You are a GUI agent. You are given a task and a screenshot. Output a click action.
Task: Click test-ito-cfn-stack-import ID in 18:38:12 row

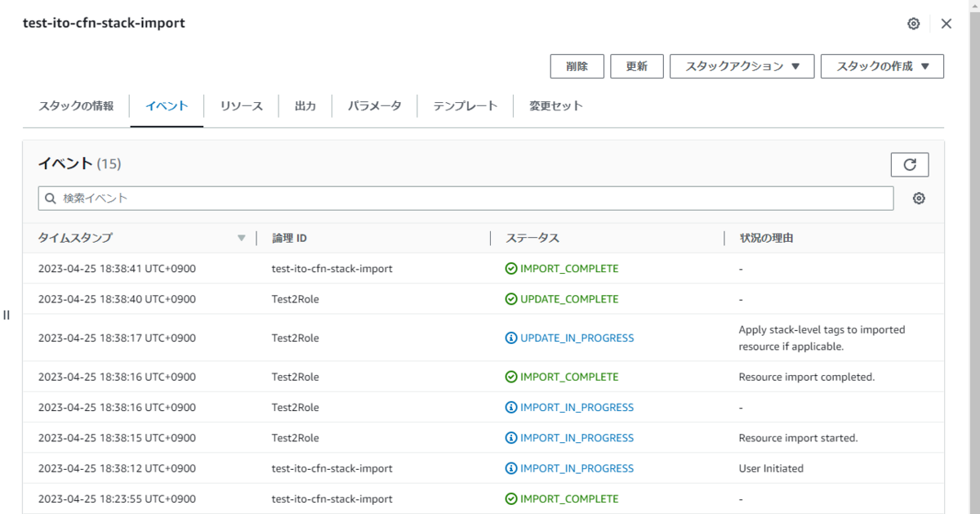coord(332,468)
